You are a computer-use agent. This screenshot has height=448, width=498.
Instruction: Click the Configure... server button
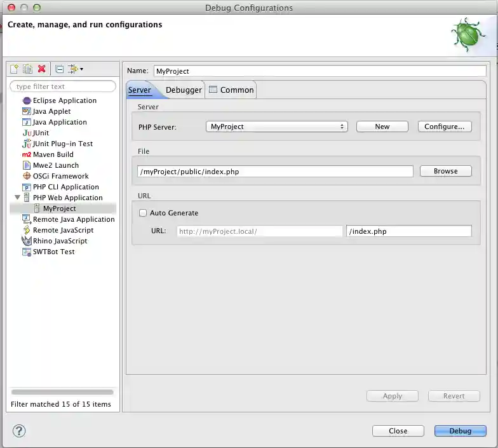click(444, 126)
